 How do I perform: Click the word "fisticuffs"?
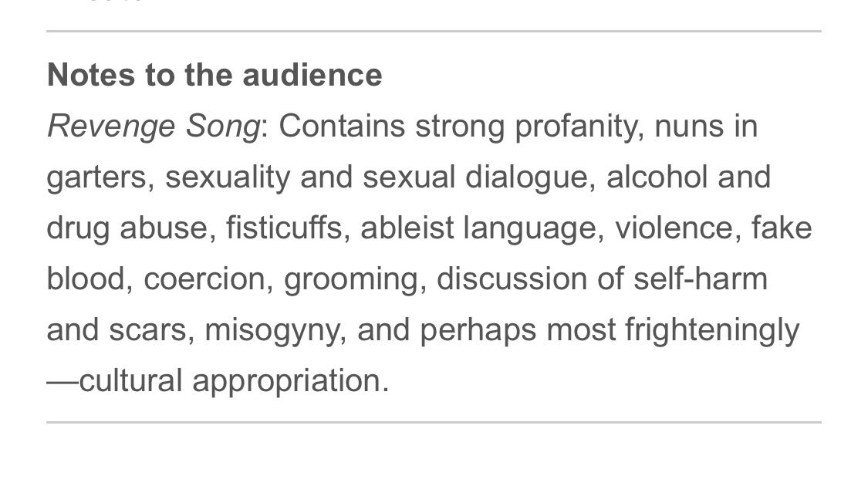coord(284,228)
